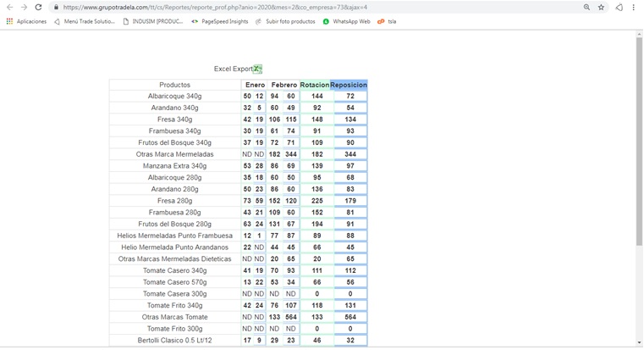644x350 pixels.
Task: Open the zoom magnifier icon in address bar
Action: (x=586, y=7)
